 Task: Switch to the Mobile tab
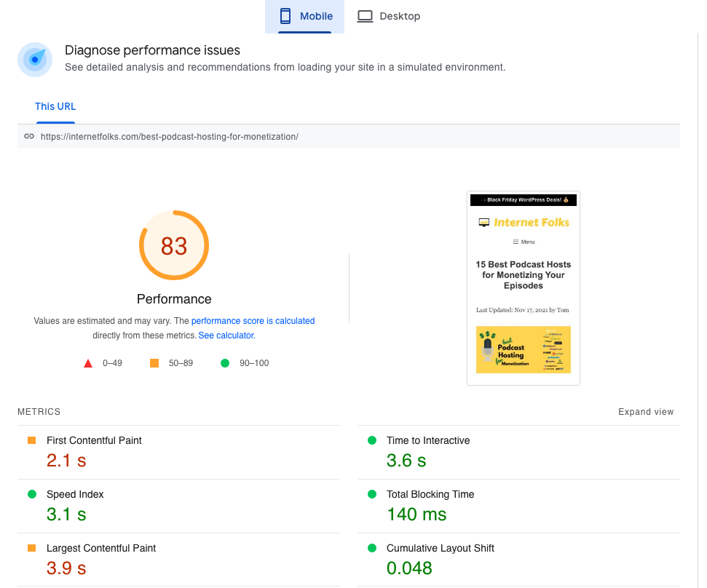(x=305, y=17)
